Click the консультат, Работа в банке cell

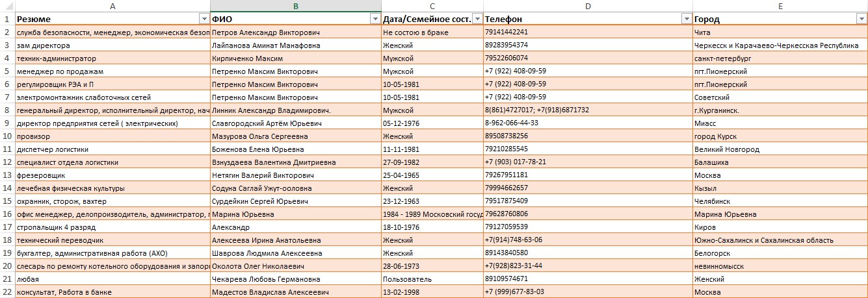click(112, 292)
